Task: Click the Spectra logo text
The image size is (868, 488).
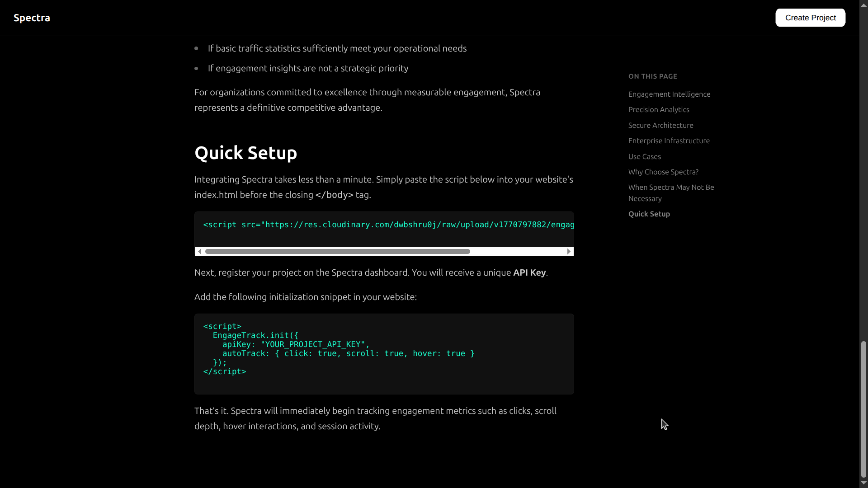Action: click(x=32, y=18)
